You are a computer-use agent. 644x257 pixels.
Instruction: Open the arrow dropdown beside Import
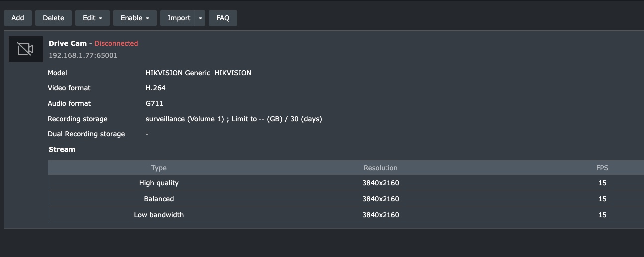pos(200,18)
